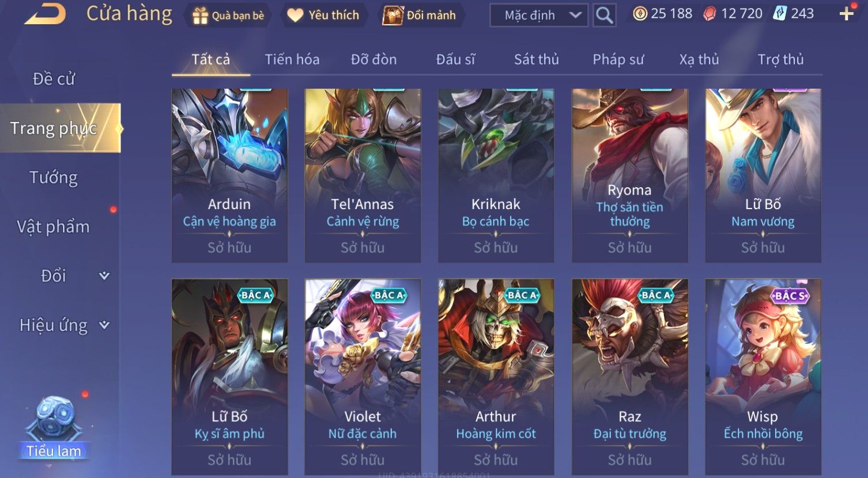
Task: Open Quà bạn bè gift icon
Action: (228, 16)
